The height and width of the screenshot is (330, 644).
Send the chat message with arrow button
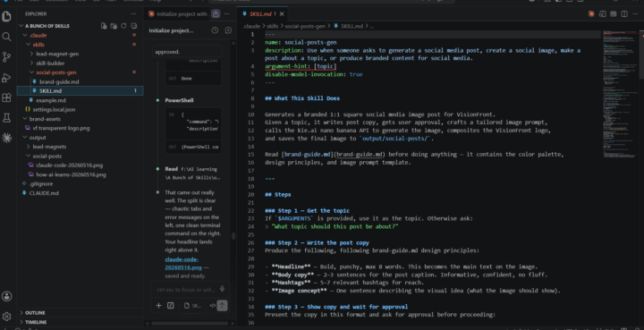(222, 305)
